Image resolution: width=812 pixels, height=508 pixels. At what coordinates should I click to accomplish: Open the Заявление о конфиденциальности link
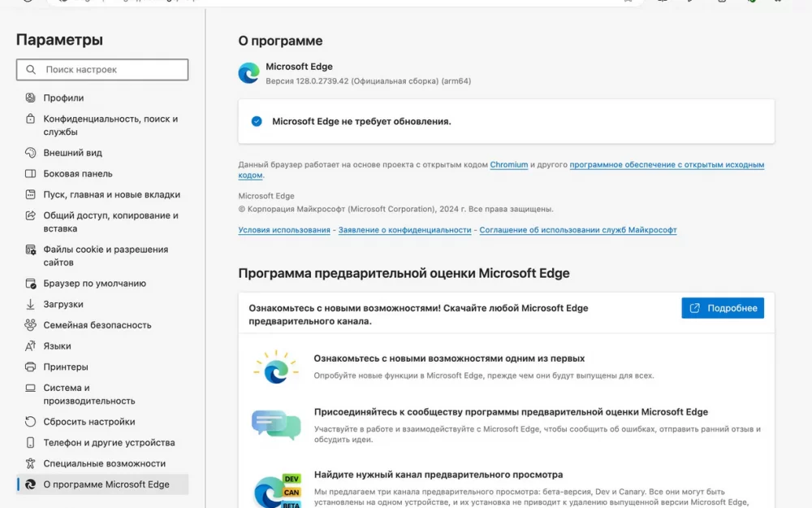(x=404, y=230)
